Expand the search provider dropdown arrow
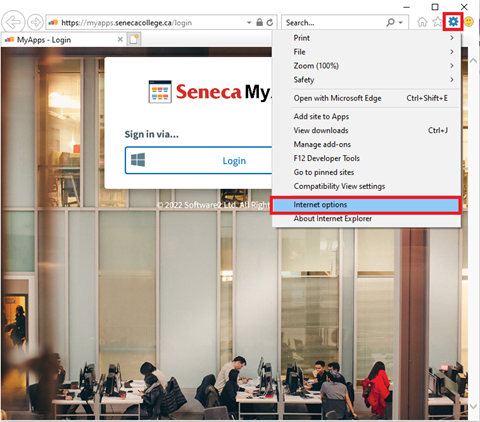480x422 pixels. (x=401, y=23)
